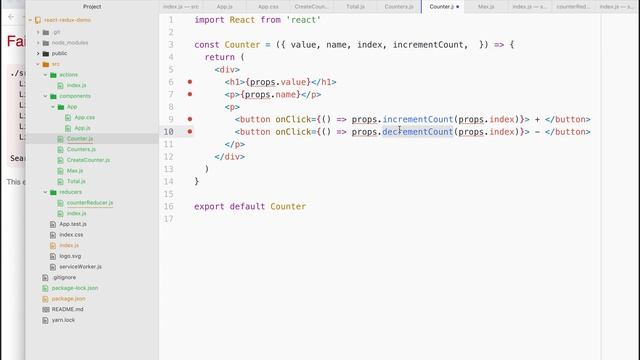Switch to the Max.js tab
Viewport: 640px width, 360px height.
(x=486, y=7)
